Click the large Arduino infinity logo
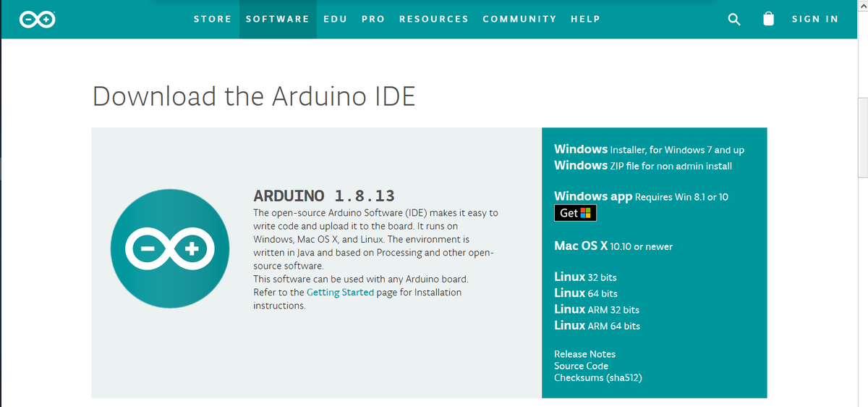Image resolution: width=868 pixels, height=407 pixels. click(x=171, y=249)
